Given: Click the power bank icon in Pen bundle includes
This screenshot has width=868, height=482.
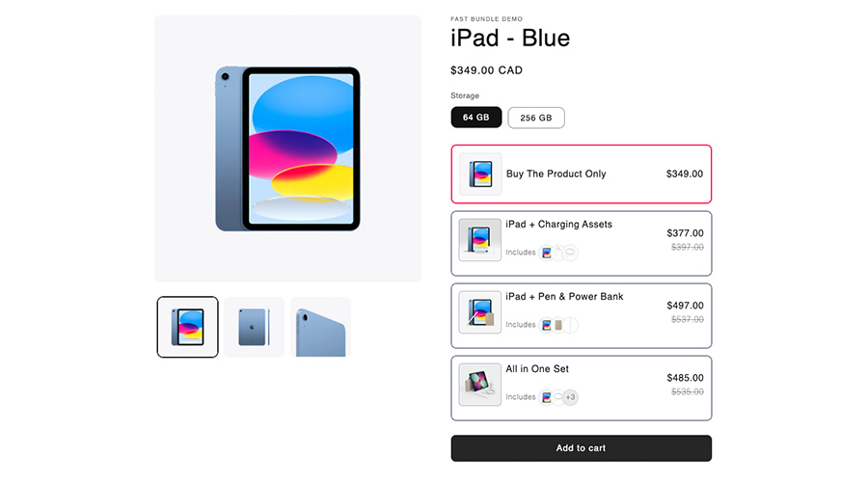Looking at the screenshot, I should (x=558, y=325).
